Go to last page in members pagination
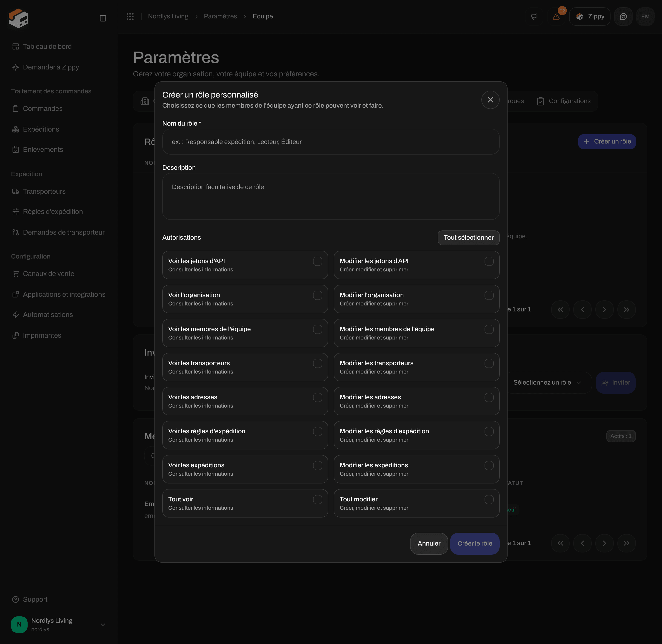 [x=627, y=543]
